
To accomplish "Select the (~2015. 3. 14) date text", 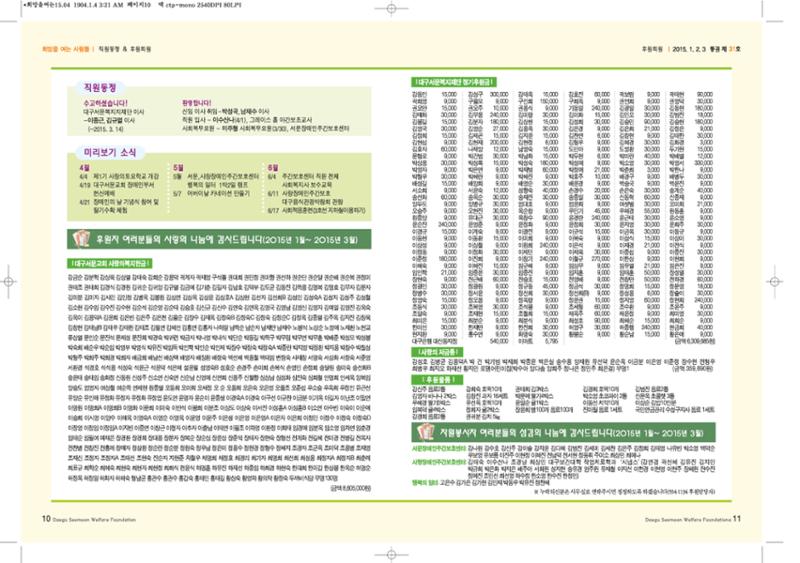I will tap(106, 129).
